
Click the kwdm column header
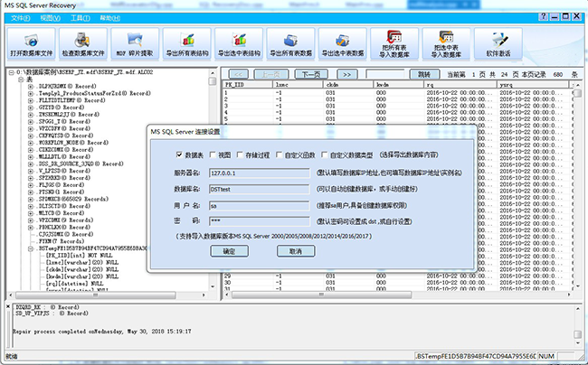tap(399, 85)
